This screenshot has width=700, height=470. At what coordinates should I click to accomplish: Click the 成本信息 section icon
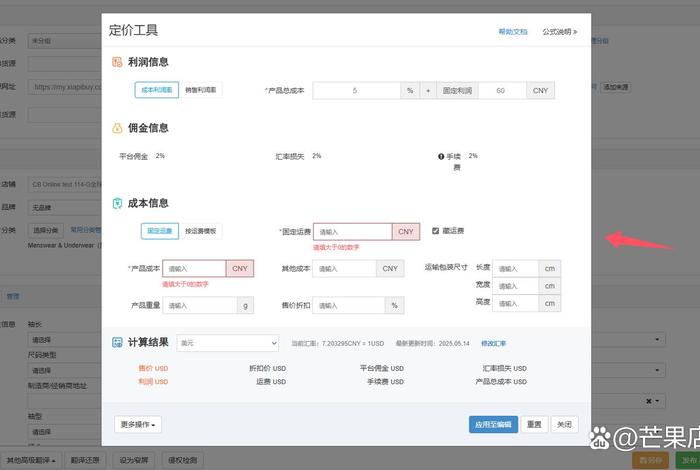click(117, 204)
